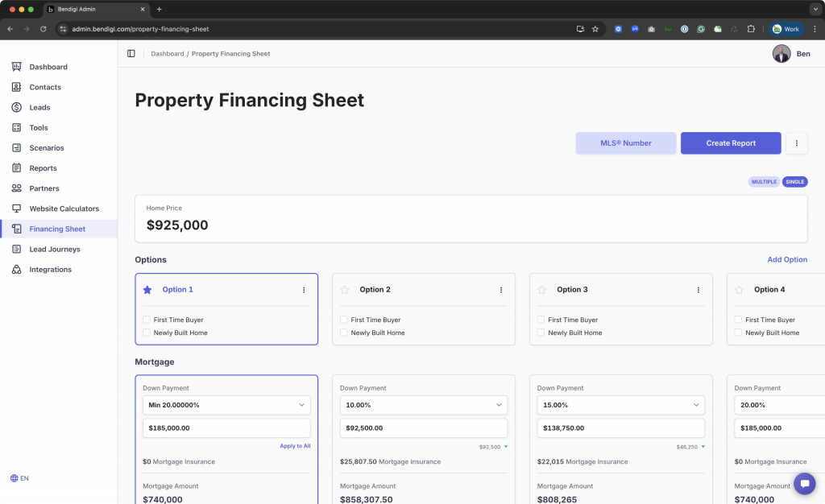Open the 15.00% down payment dropdown
The height and width of the screenshot is (504, 825).
pyautogui.click(x=621, y=405)
